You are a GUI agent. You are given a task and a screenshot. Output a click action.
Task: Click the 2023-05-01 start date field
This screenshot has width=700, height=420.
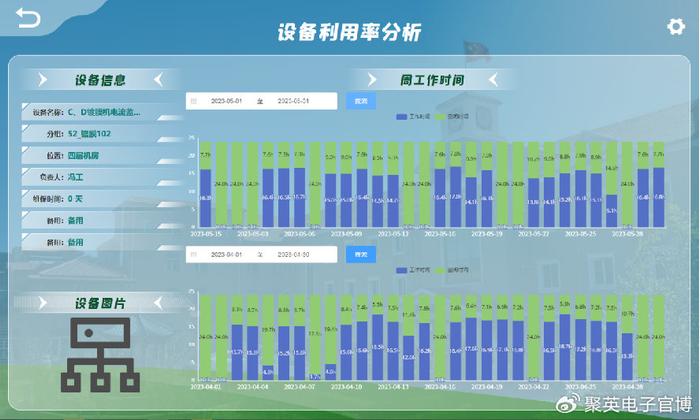pyautogui.click(x=226, y=101)
